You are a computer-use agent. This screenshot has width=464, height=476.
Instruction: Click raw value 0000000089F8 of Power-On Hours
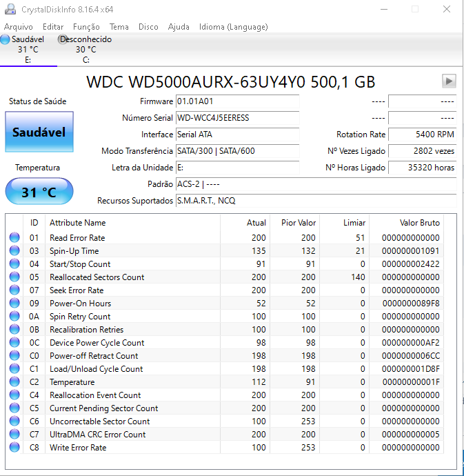click(x=411, y=304)
